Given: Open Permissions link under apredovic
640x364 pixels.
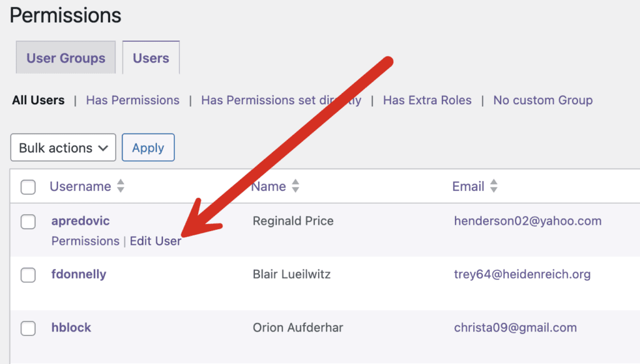Looking at the screenshot, I should pos(85,241).
